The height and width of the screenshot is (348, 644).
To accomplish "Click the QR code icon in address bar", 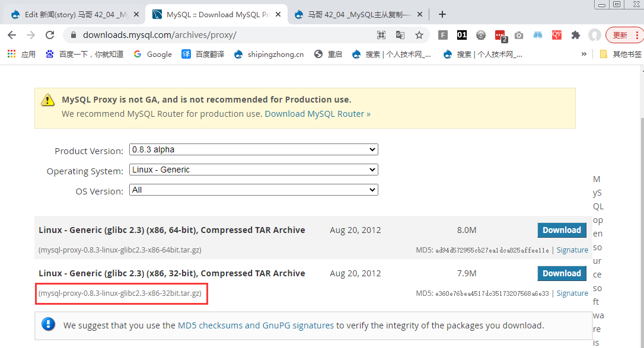I will 381,36.
